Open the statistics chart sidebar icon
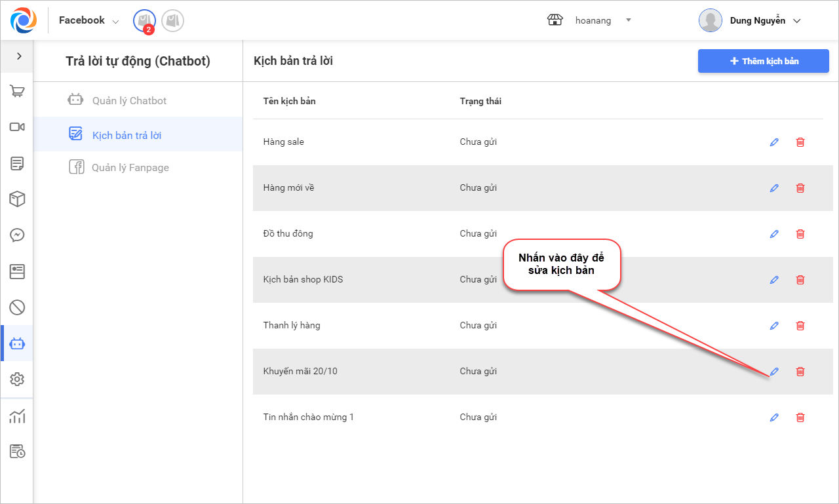839x504 pixels. tap(17, 416)
